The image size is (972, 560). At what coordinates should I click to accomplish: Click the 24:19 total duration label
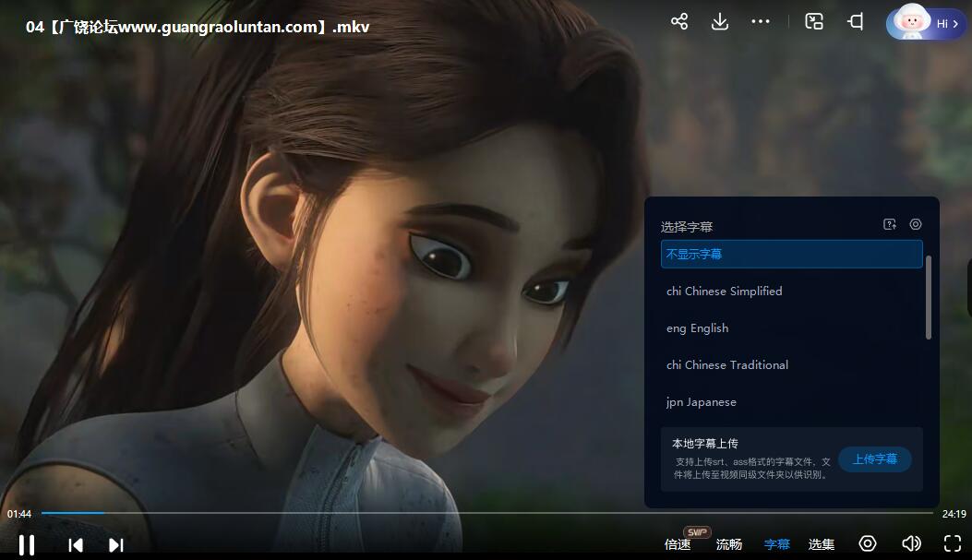tap(954, 514)
